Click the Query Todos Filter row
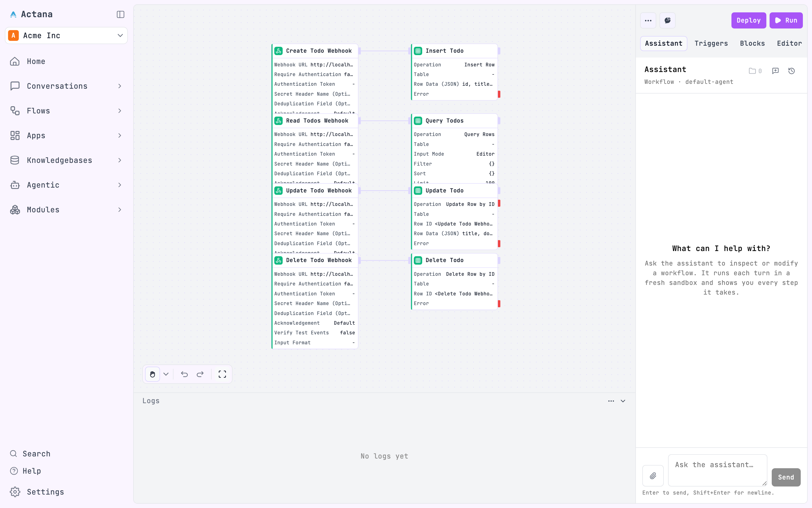 (x=454, y=164)
